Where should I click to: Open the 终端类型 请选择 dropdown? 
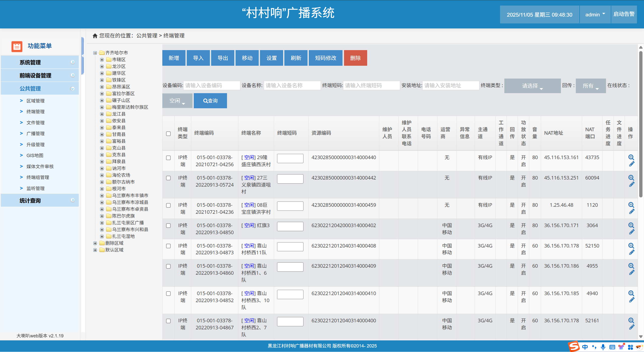pos(532,86)
